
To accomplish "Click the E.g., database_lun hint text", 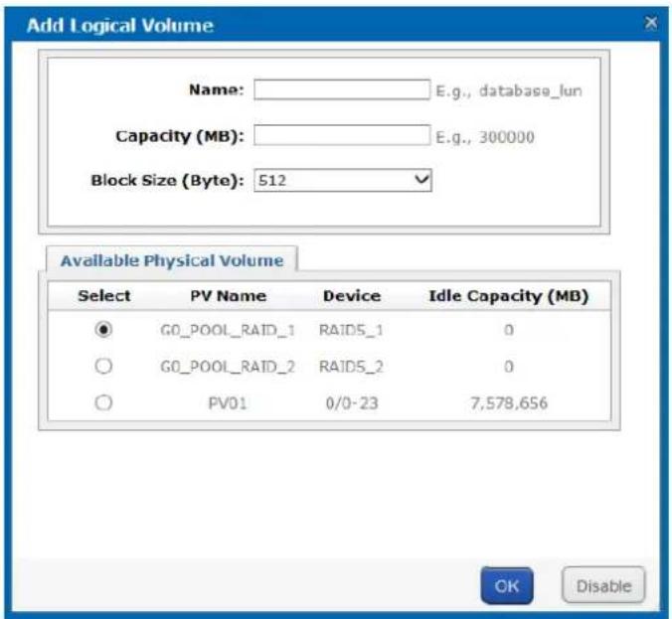I will click(x=509, y=90).
